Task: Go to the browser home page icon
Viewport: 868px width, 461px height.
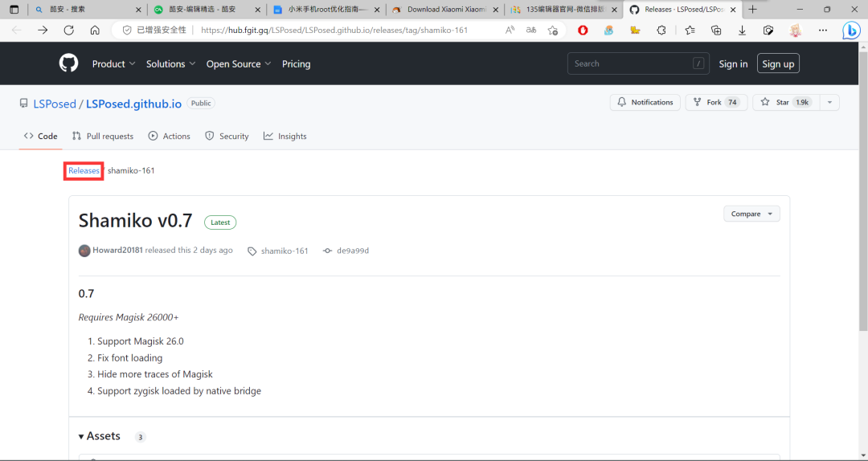Action: (95, 30)
